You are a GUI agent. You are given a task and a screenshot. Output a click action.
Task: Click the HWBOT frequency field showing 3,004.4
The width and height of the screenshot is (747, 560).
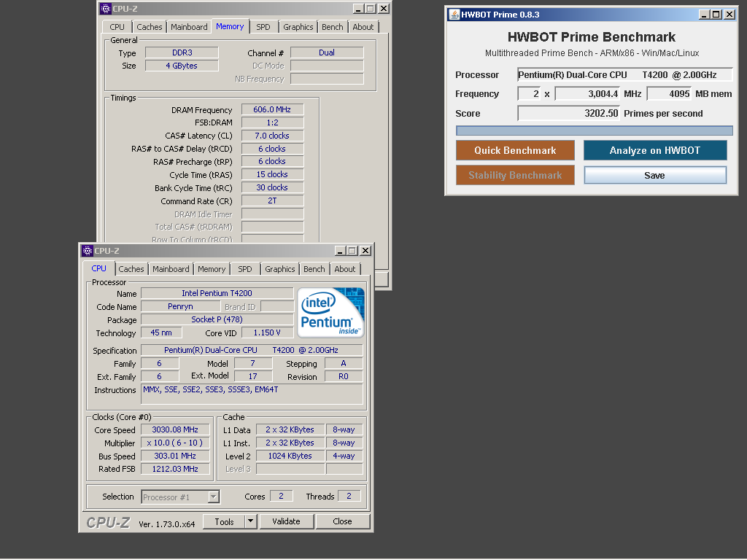pyautogui.click(x=587, y=94)
